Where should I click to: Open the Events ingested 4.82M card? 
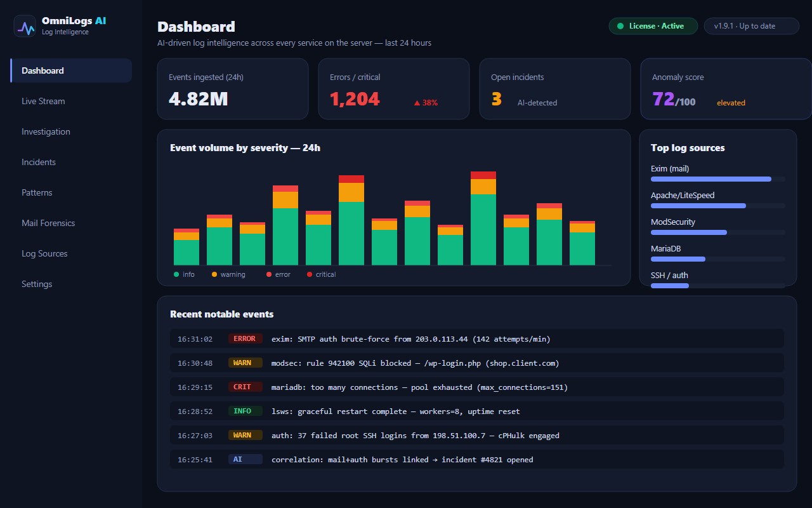click(x=233, y=89)
